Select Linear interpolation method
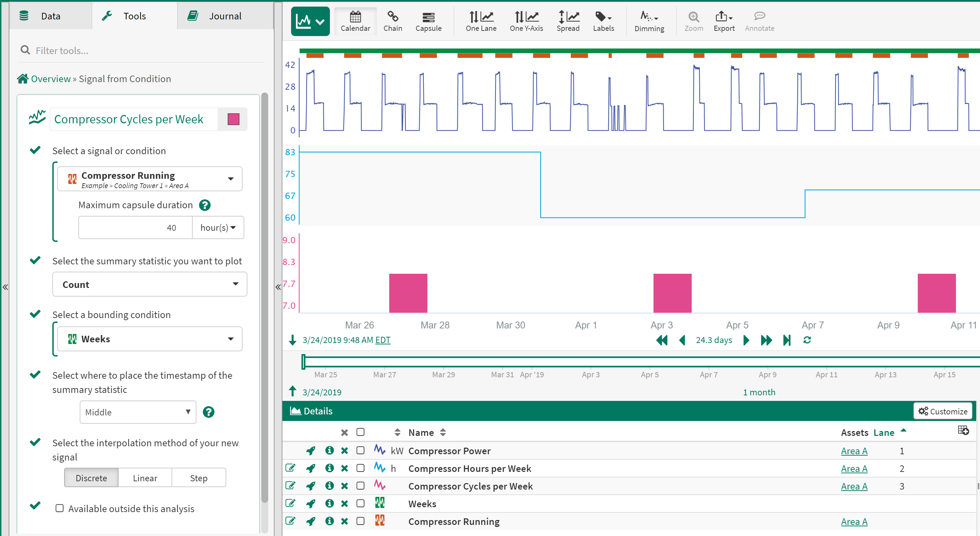This screenshot has width=980, height=536. tap(145, 478)
